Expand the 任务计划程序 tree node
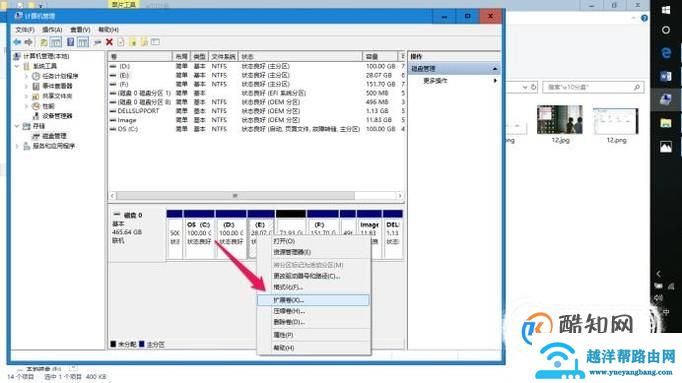Image resolution: width=682 pixels, height=383 pixels. click(x=26, y=76)
